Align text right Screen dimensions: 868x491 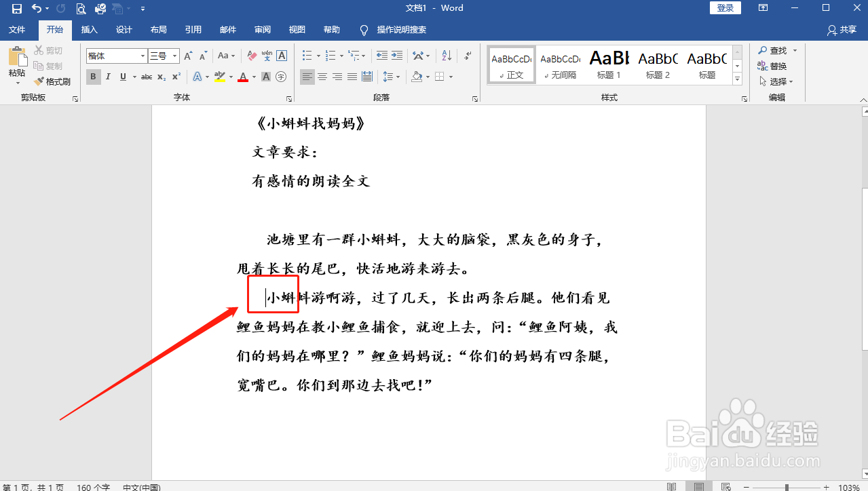[337, 77]
